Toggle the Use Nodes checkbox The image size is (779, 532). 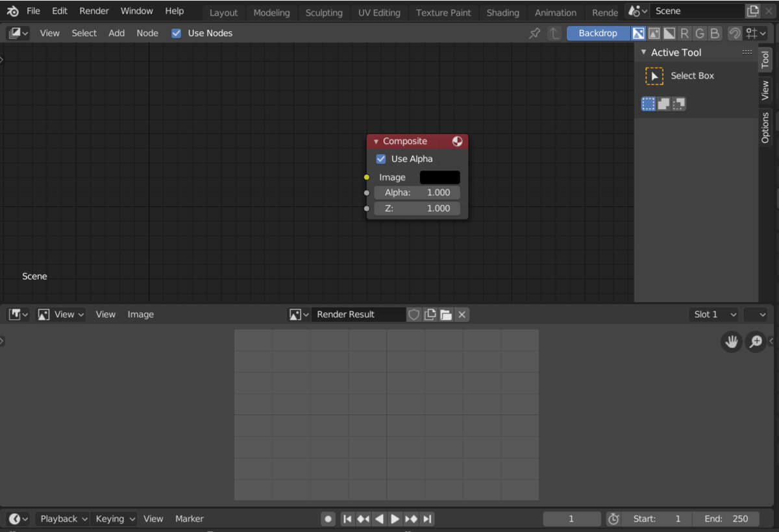pos(177,33)
